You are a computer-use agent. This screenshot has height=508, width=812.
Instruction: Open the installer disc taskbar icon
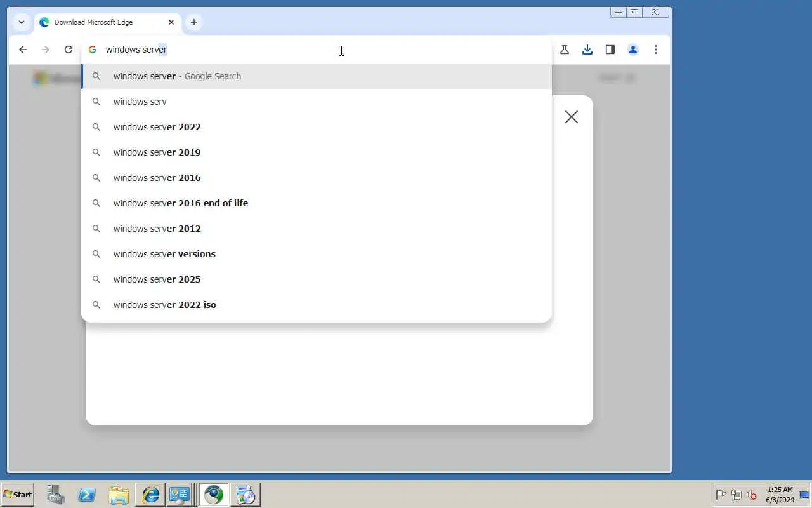246,494
